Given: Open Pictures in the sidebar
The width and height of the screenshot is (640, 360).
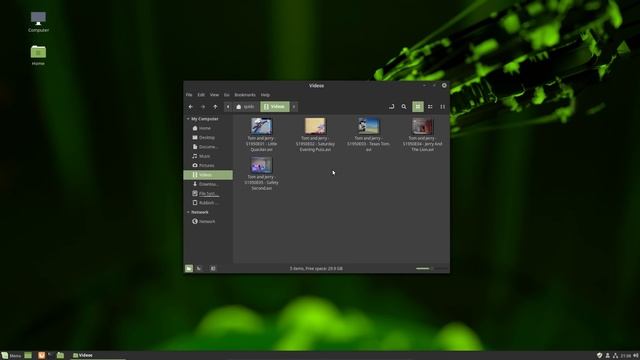Looking at the screenshot, I should 208,165.
